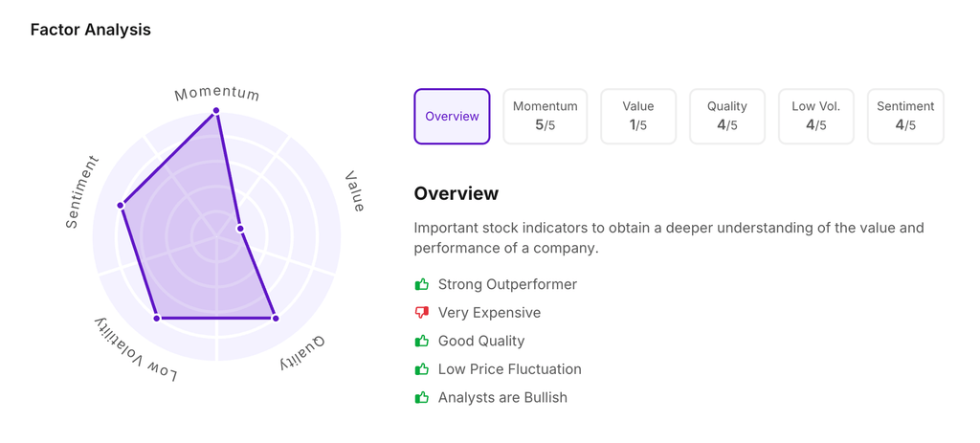Click thumbs-up icon for Low Price Fluctuation
This screenshot has height=443, width=980.
point(422,369)
